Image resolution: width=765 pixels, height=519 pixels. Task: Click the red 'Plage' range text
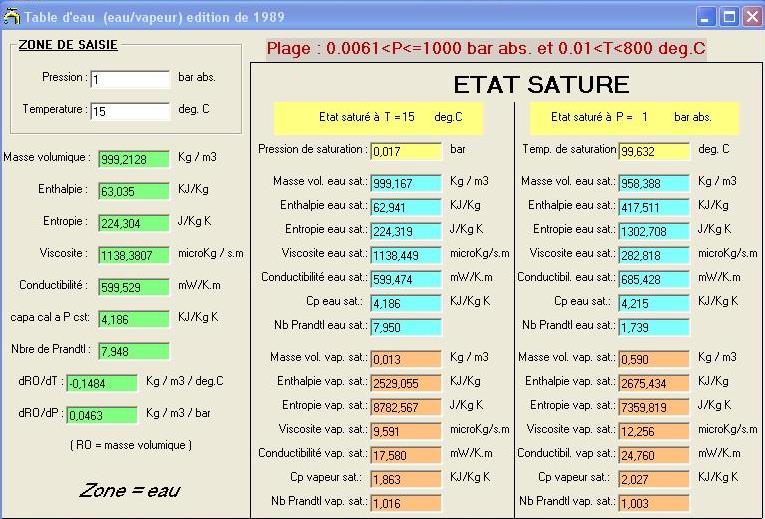coord(486,48)
